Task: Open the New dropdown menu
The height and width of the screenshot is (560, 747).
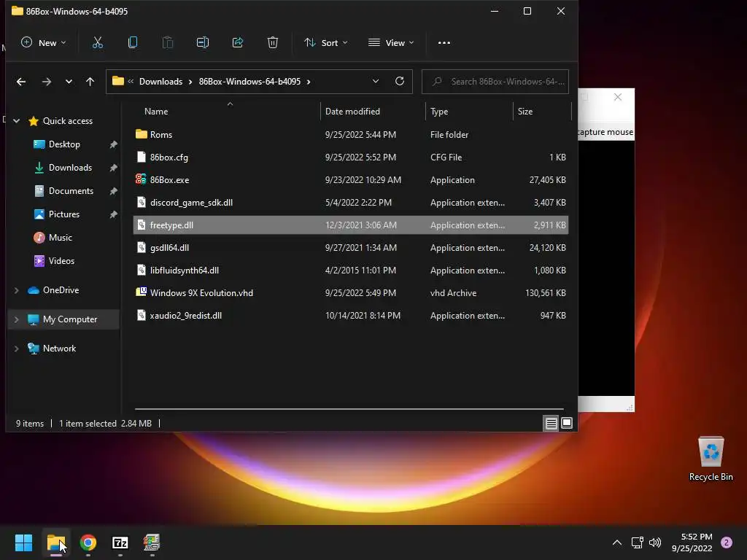Action: coord(44,43)
